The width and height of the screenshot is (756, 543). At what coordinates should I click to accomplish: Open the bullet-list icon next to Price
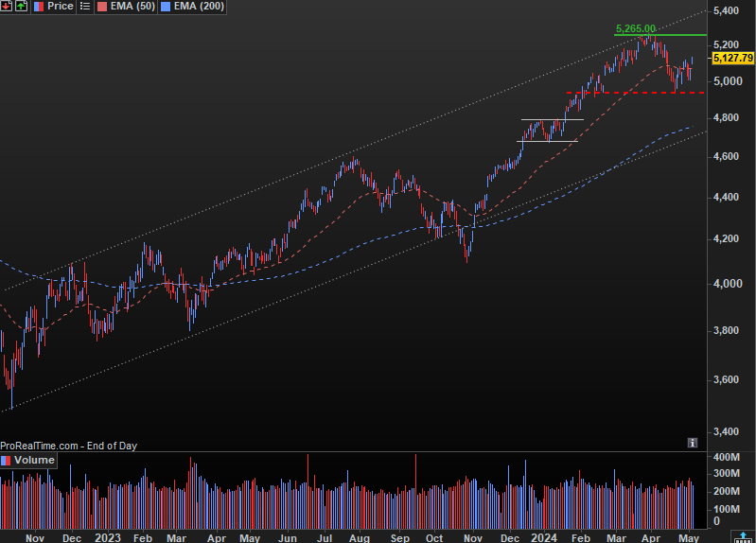tap(85, 7)
